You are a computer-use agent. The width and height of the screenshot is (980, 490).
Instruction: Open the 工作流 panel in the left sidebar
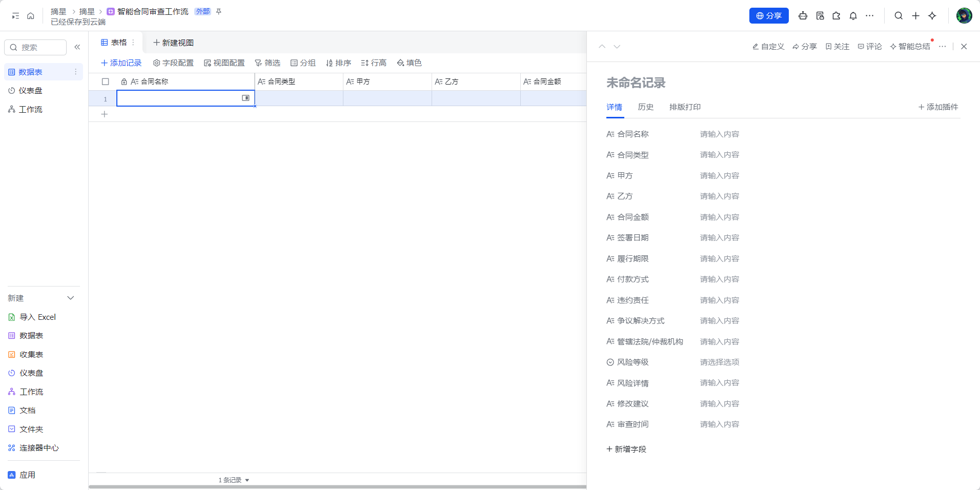(31, 109)
